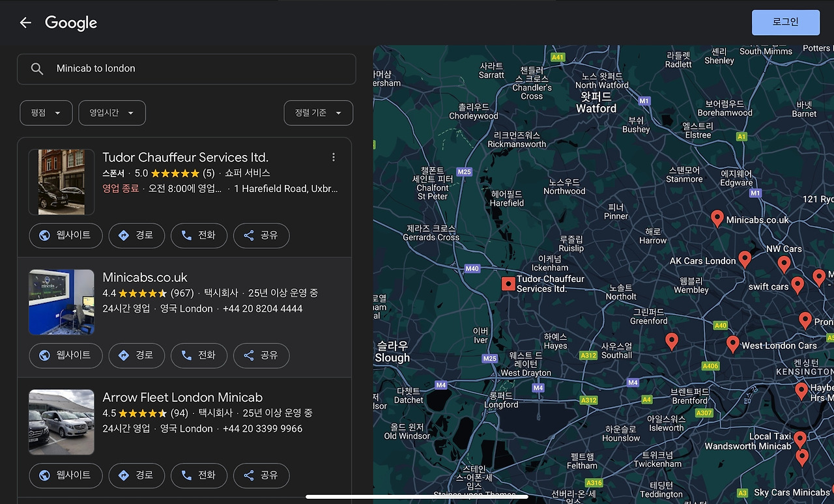Share the Tudor Chauffeur Services listing
Viewport: 834px width, 504px height.
pyautogui.click(x=261, y=236)
